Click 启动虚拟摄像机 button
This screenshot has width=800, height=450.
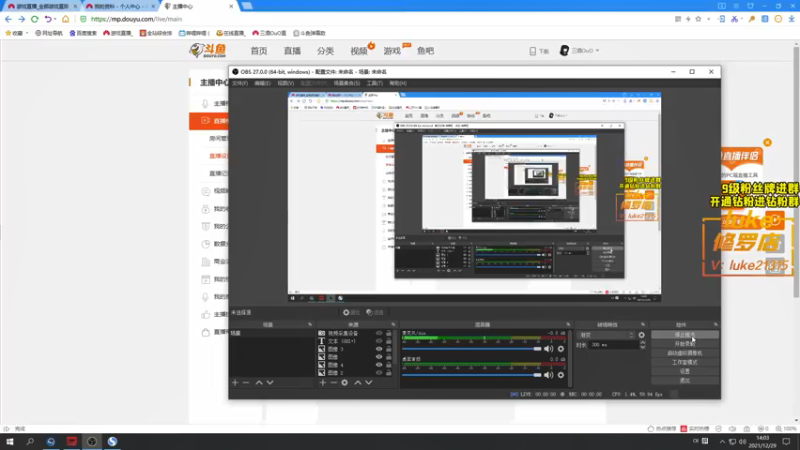point(685,353)
